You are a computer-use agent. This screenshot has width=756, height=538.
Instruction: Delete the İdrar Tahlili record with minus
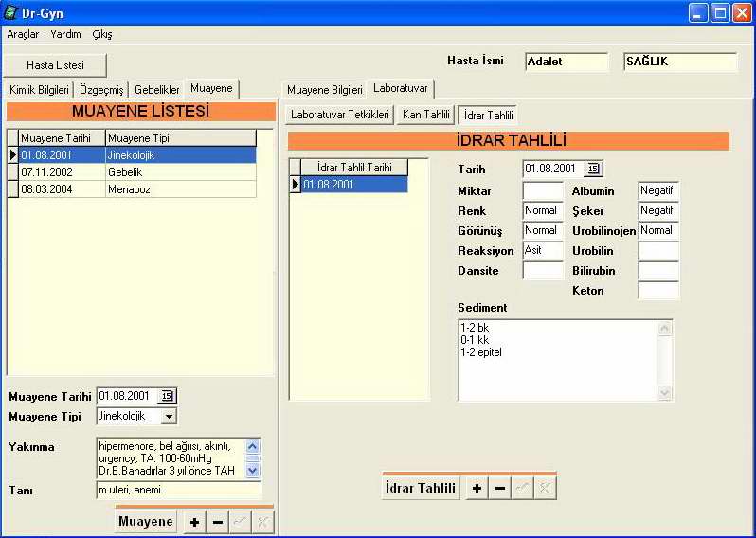(x=499, y=488)
